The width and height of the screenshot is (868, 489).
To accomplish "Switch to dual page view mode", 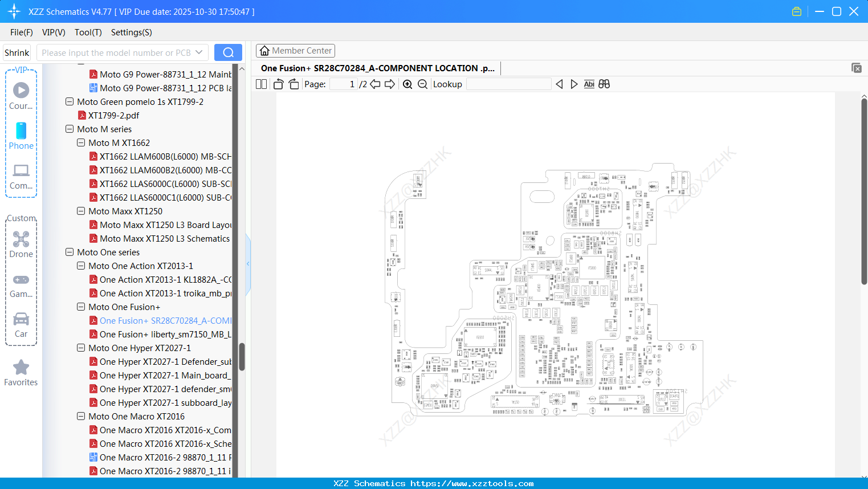I will coord(260,84).
